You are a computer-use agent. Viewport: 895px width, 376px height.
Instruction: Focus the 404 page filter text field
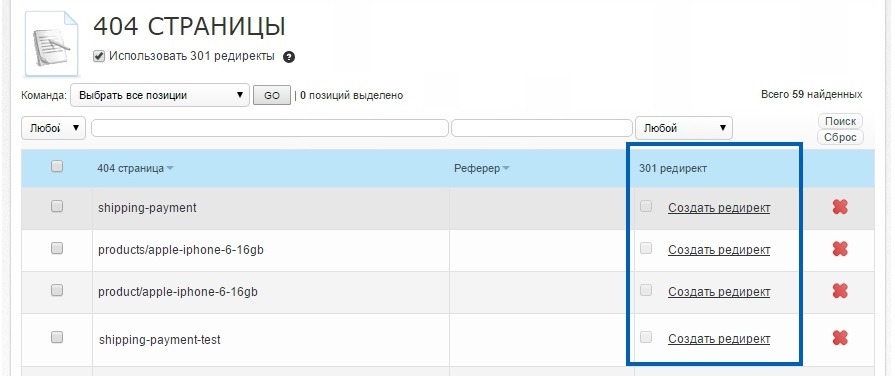click(x=269, y=128)
